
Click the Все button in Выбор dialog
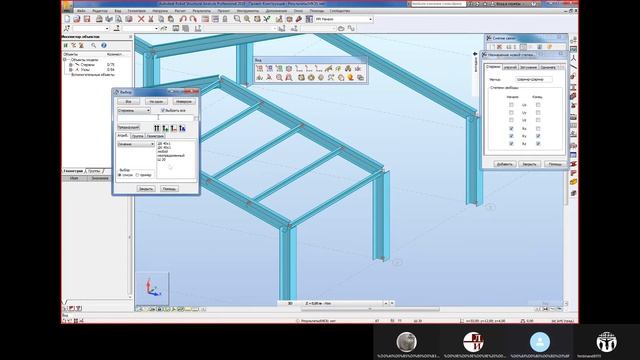tap(128, 101)
